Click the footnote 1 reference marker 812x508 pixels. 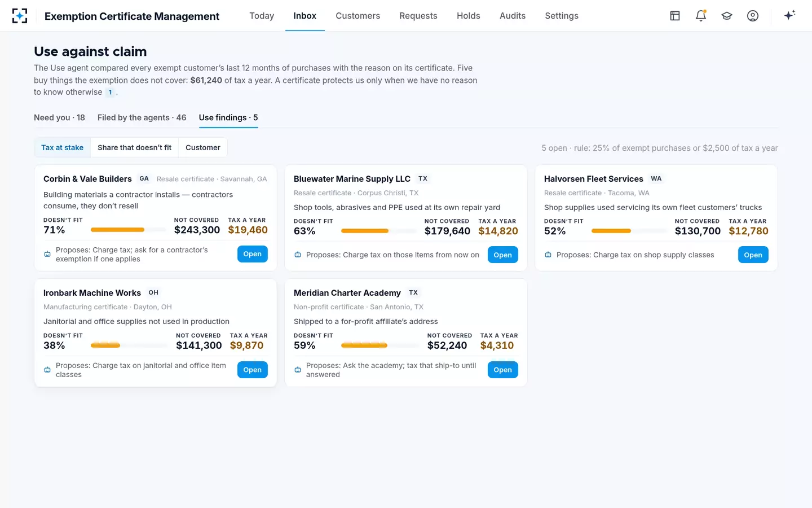point(111,93)
